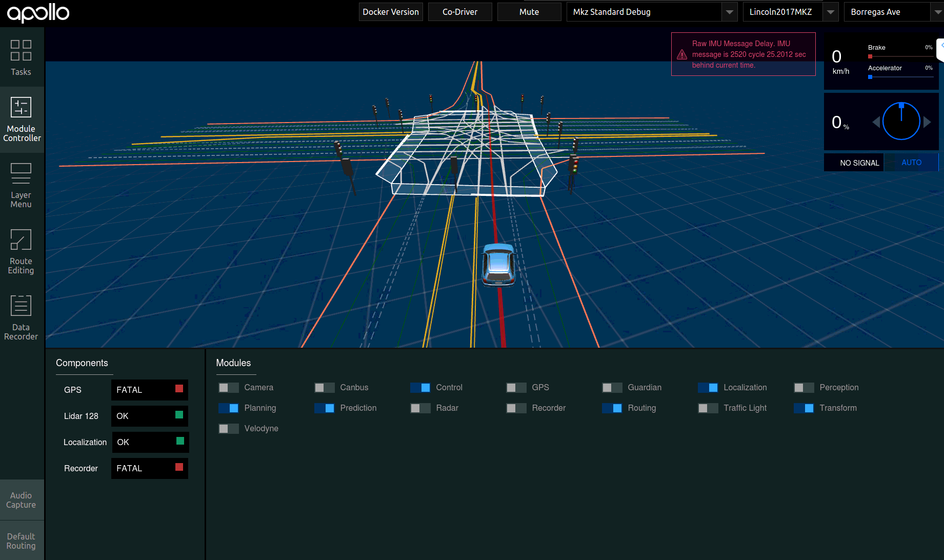Image resolution: width=944 pixels, height=560 pixels.
Task: Disable the Planning module switch
Action: (229, 408)
